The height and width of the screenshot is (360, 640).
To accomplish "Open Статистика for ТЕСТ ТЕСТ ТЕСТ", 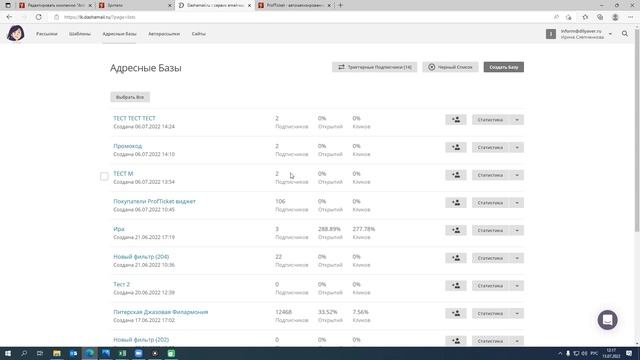I will 490,120.
